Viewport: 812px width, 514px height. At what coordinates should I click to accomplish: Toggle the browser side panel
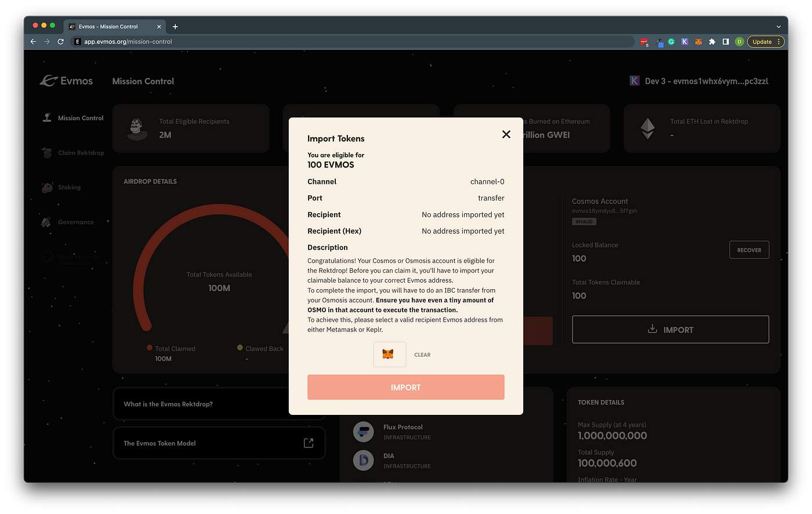(726, 42)
